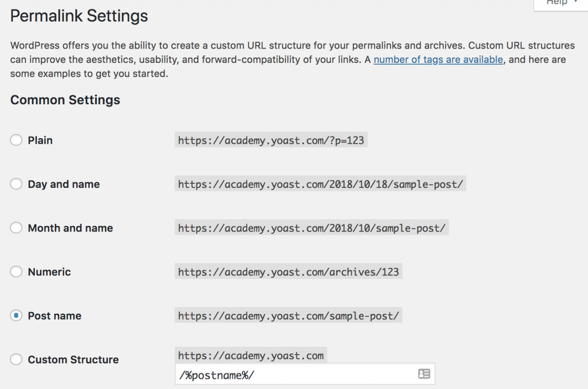Select the Plain radio button
This screenshot has width=588, height=389.
16,140
